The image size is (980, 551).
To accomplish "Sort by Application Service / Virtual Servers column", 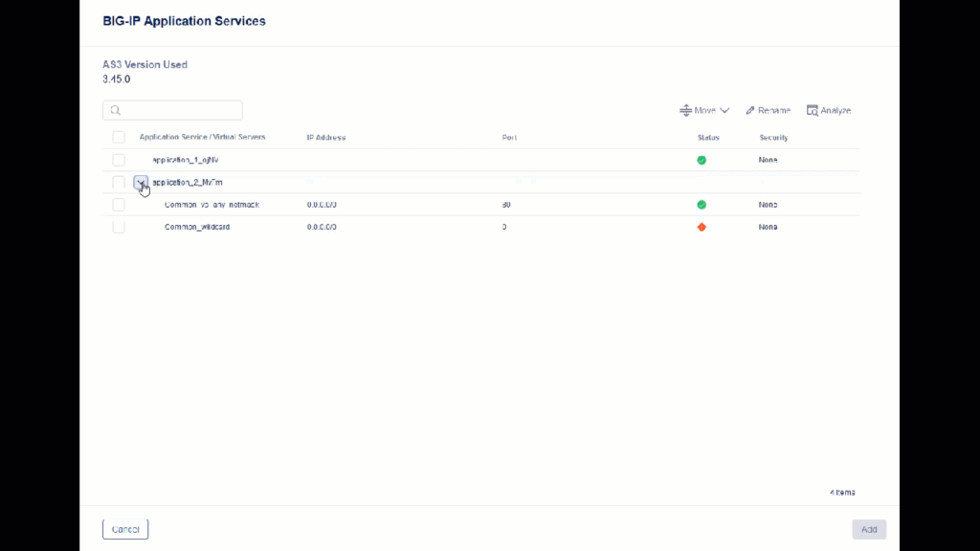I will coord(202,138).
